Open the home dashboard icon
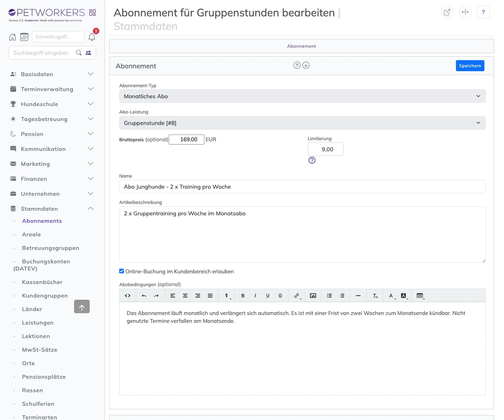This screenshot has height=420, width=504. 12,37
